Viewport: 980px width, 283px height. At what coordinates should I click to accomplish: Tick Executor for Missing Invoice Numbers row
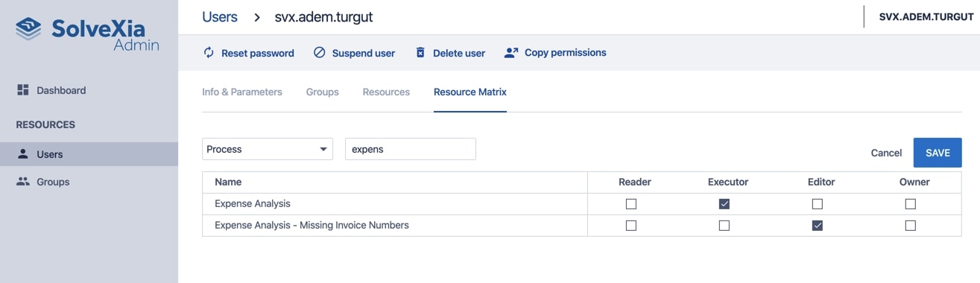pyautogui.click(x=724, y=226)
